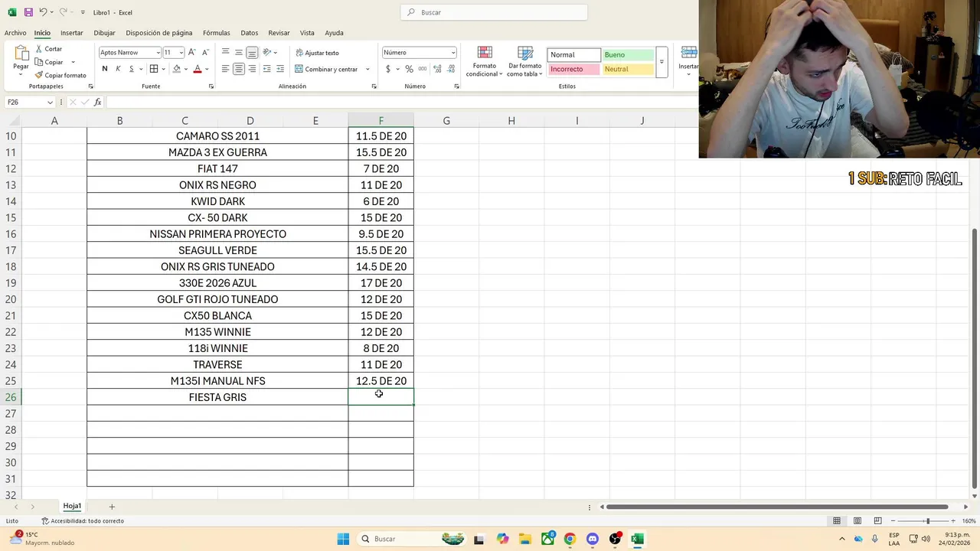Viewport: 980px width, 551px height.
Task: Switch to Disposición de página tab
Action: click(x=159, y=33)
